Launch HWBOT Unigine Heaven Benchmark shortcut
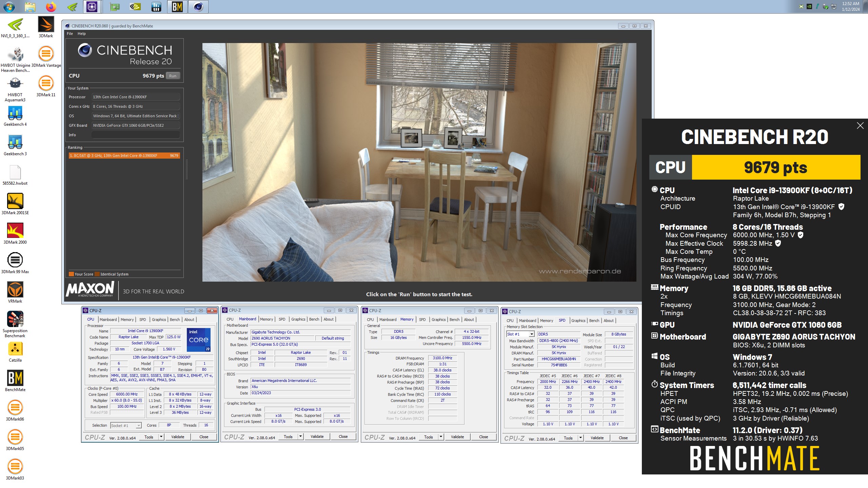 point(15,59)
